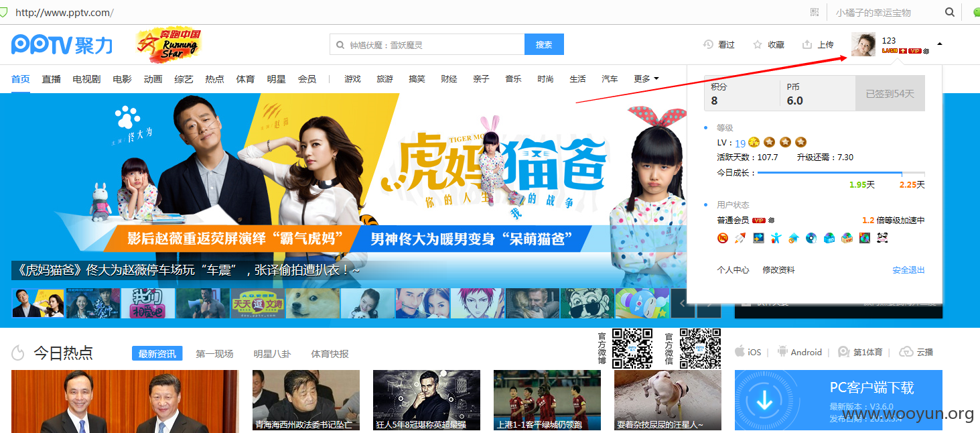This screenshot has height=433, width=980.
Task: Click banner headline 《虎妈猫爸》佟大为赵薇停车场
Action: [x=187, y=270]
